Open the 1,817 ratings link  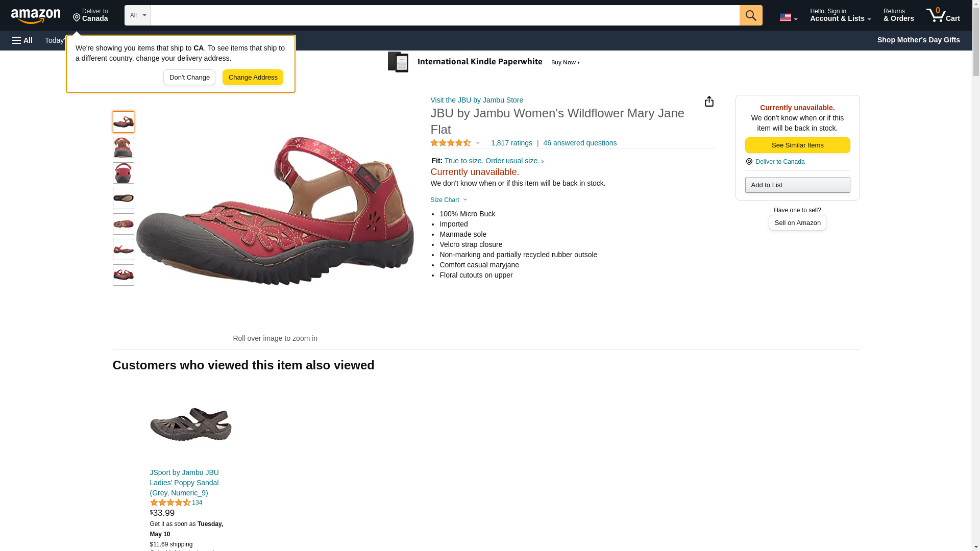pyautogui.click(x=511, y=143)
